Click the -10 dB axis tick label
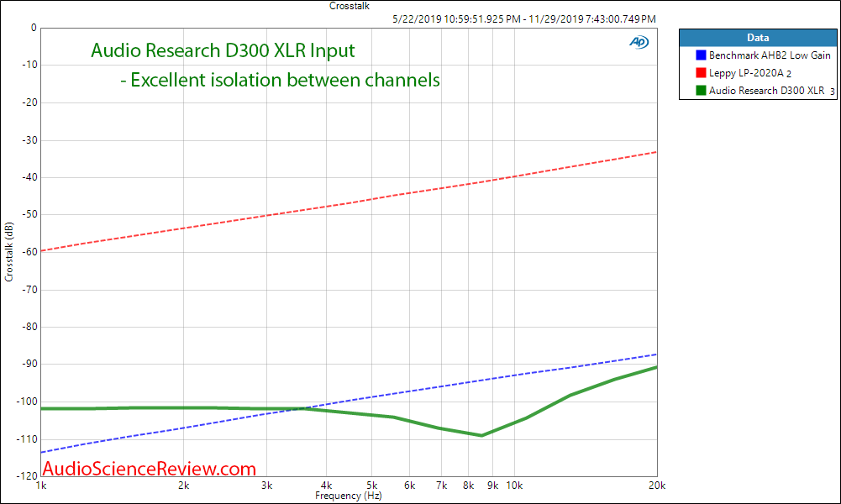Image resolution: width=841 pixels, height=504 pixels. pos(29,65)
